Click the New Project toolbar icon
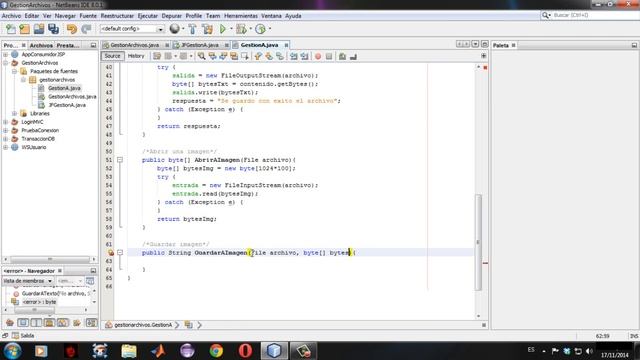 24,29
